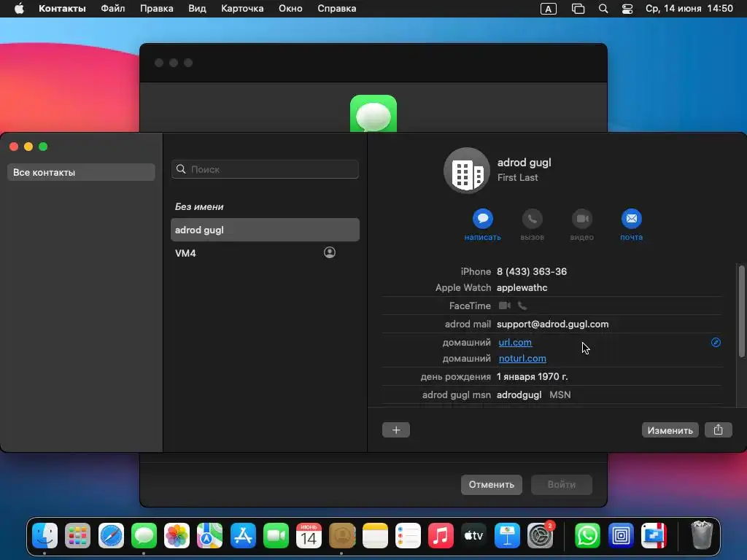Open the Файл menu
The width and height of the screenshot is (747, 560).
[113, 9]
